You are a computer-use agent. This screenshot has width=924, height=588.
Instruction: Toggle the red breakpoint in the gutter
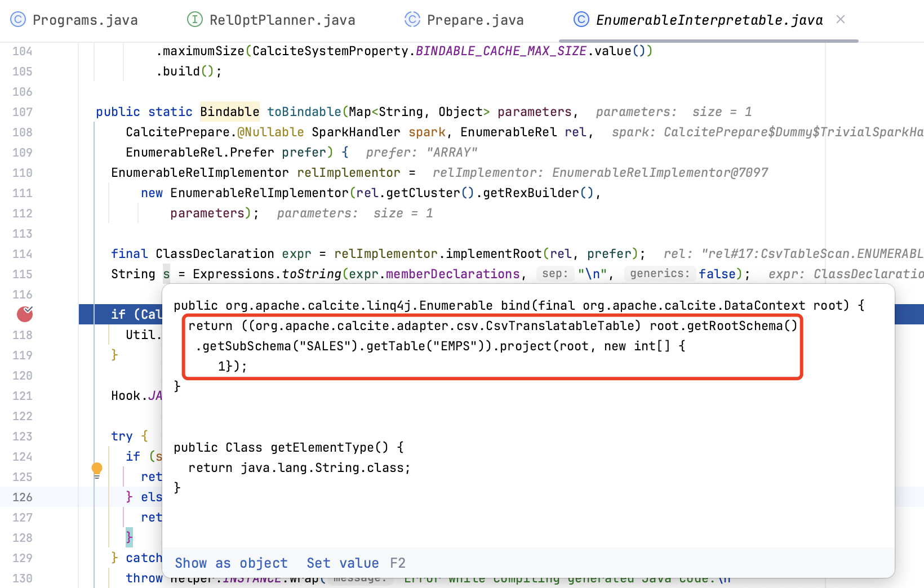(x=25, y=314)
